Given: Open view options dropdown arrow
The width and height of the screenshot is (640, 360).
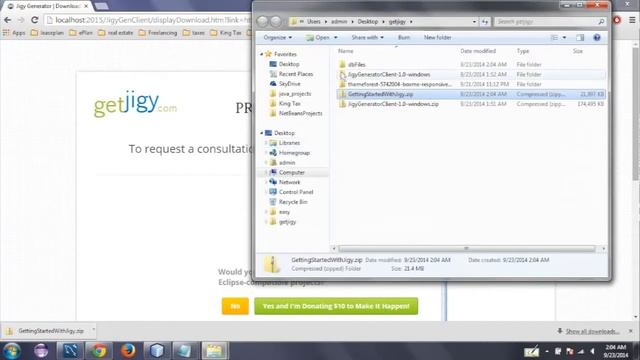Looking at the screenshot, I should point(564,38).
